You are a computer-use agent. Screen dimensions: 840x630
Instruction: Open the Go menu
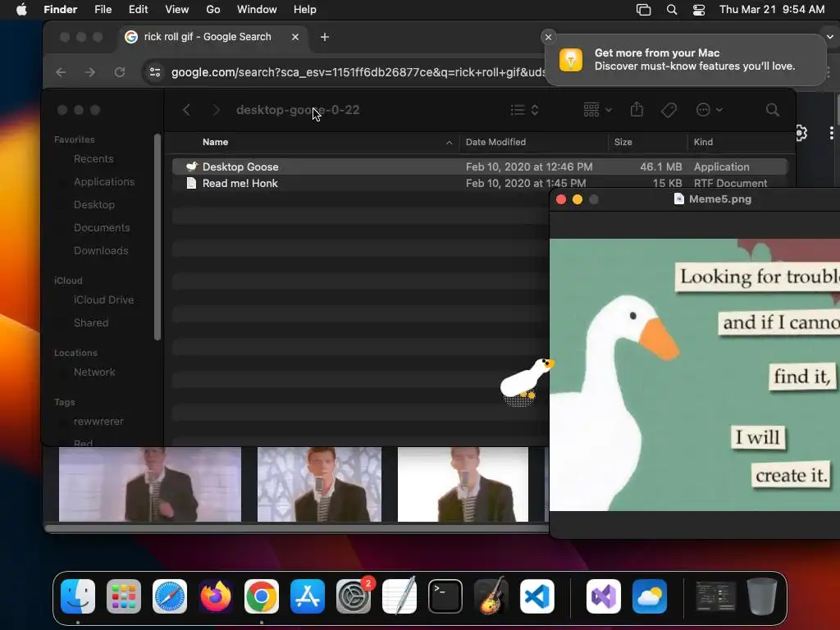coord(213,10)
